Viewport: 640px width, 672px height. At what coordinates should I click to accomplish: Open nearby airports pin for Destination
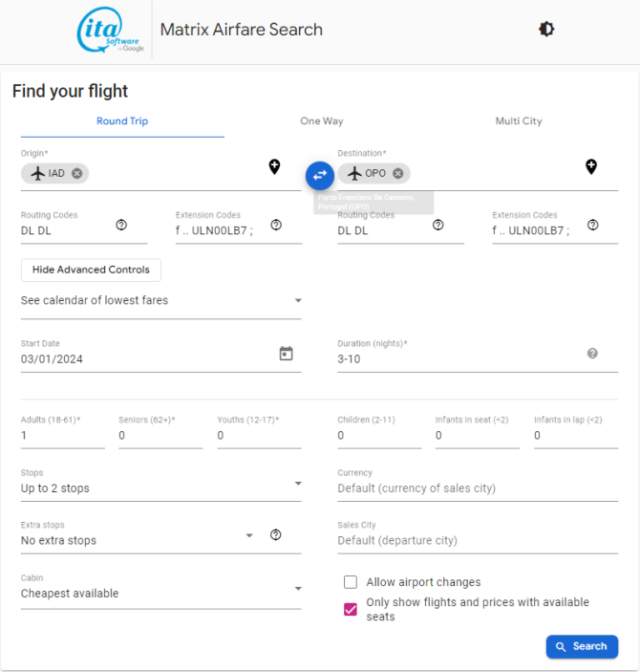pyautogui.click(x=591, y=166)
